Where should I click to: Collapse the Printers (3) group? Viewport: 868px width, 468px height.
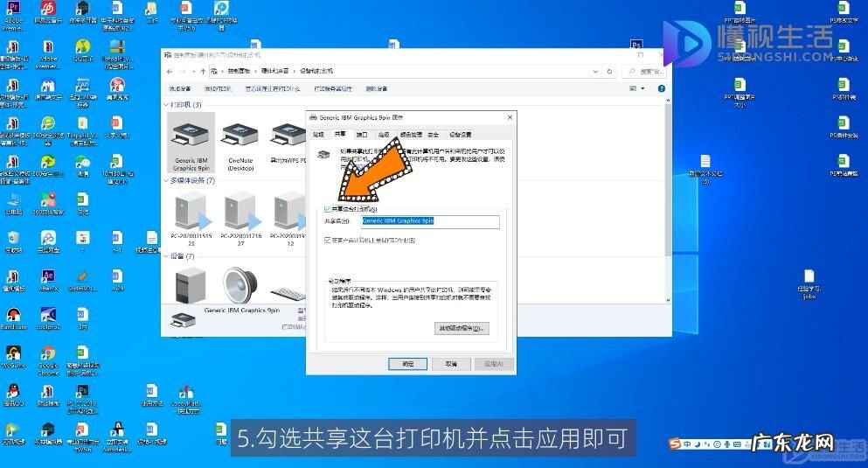point(166,105)
